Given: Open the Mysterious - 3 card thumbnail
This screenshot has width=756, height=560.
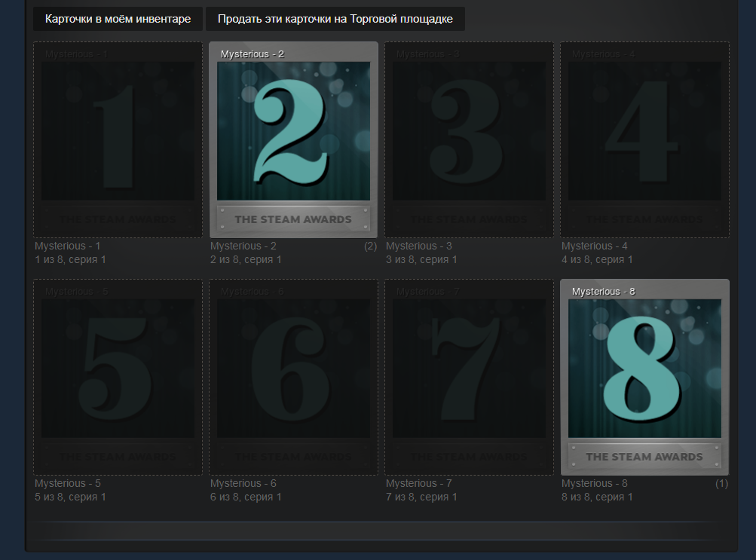Looking at the screenshot, I should tap(469, 139).
